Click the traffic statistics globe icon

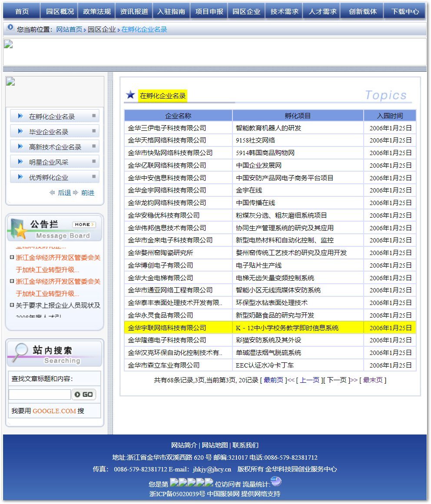(276, 481)
